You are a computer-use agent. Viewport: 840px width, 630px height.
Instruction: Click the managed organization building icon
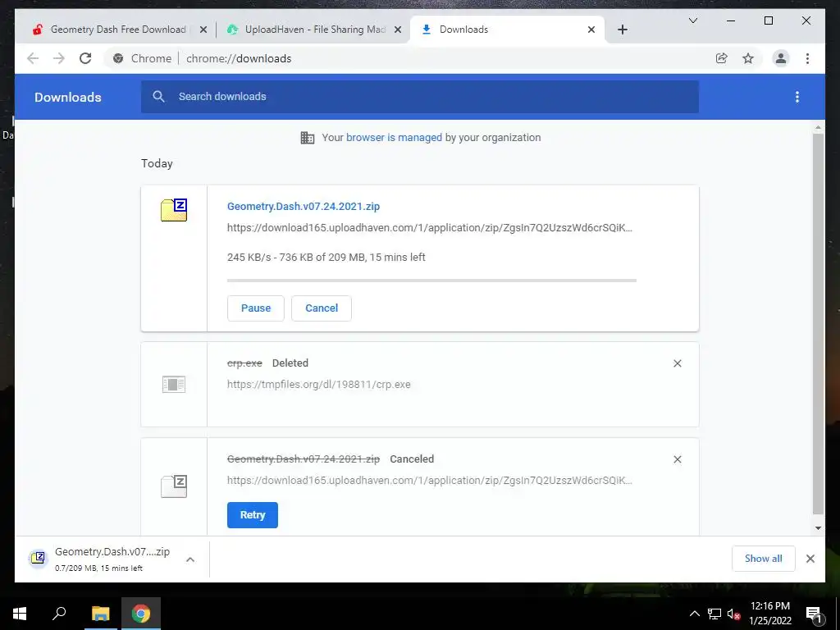click(307, 138)
